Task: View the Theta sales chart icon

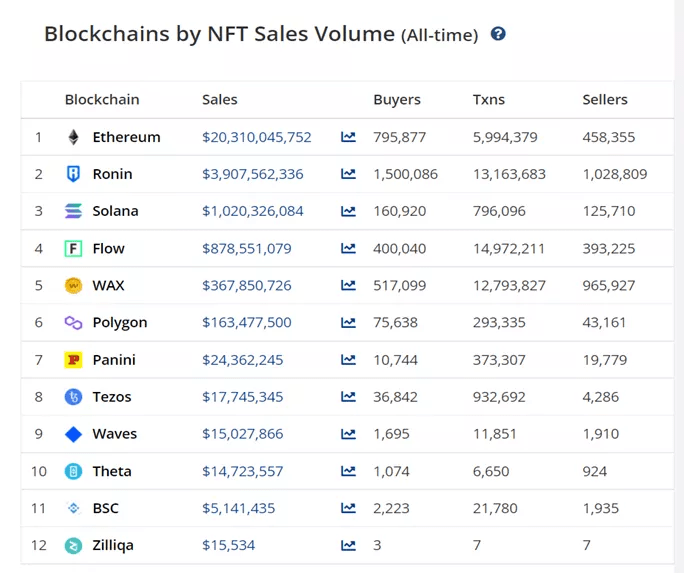Action: point(348,471)
